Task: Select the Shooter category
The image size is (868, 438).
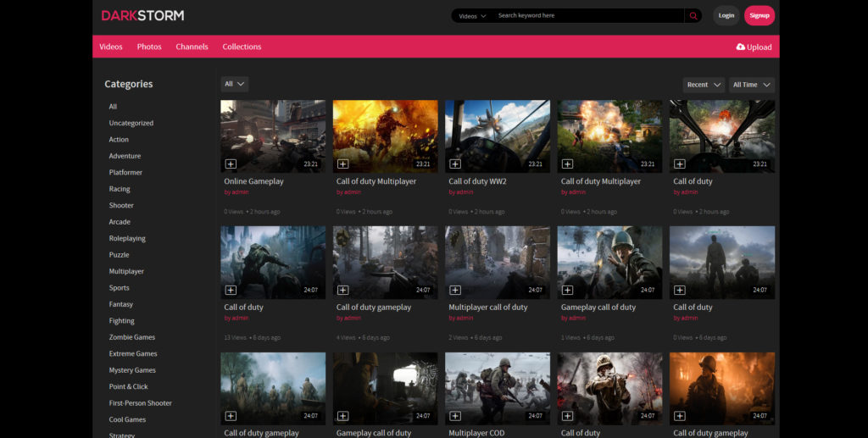Action: (x=121, y=206)
